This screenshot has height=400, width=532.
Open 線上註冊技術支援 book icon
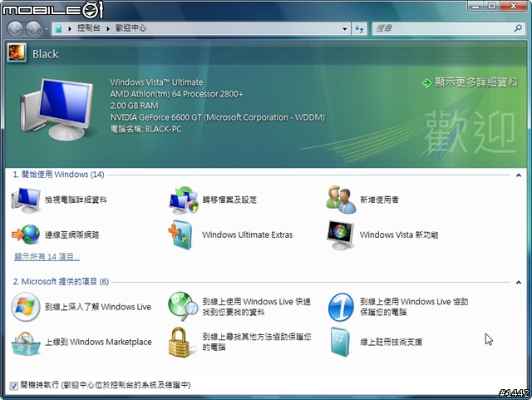pyautogui.click(x=340, y=342)
